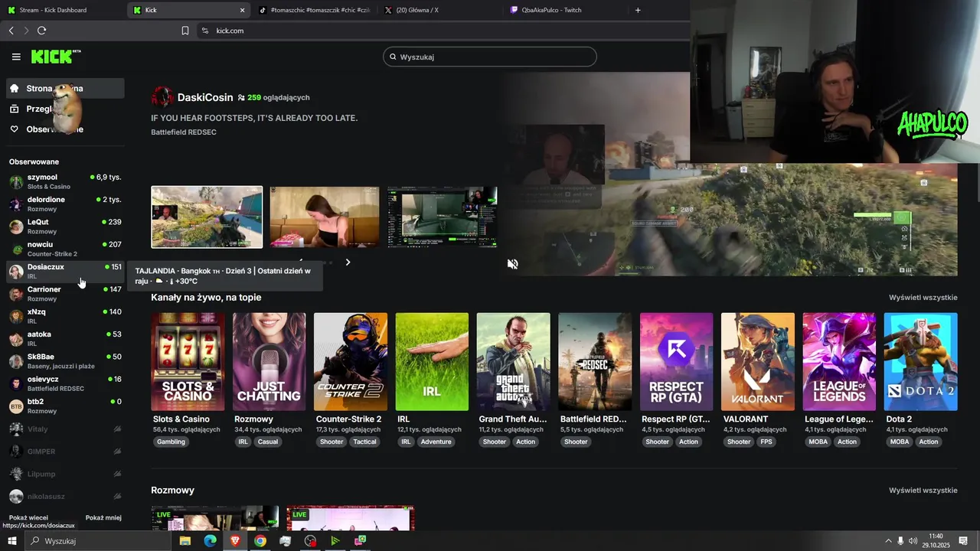The width and height of the screenshot is (980, 551).
Task: Open Counter-Strike 2 category card
Action: coord(351,361)
